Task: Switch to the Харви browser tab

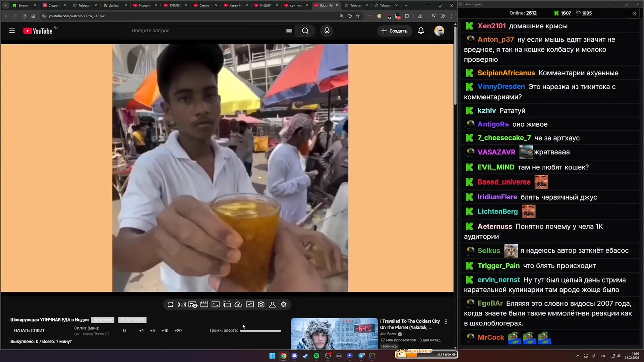Action: [234, 5]
